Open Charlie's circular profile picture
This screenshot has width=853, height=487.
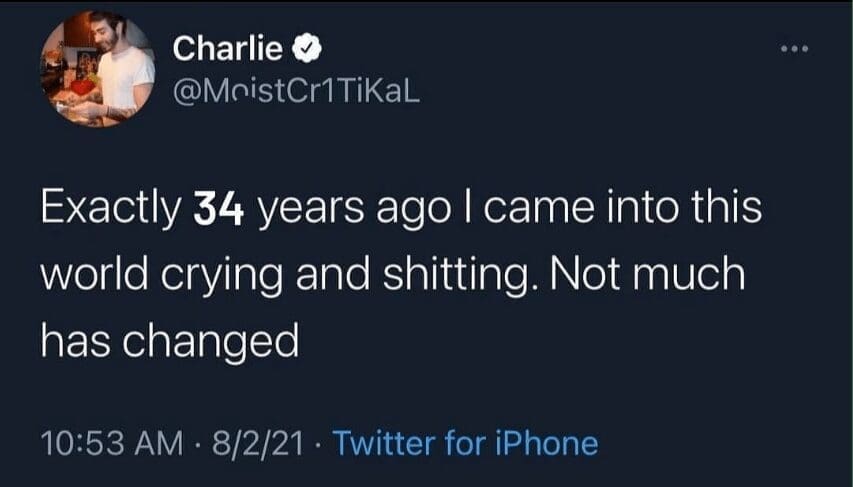pyautogui.click(x=97, y=70)
